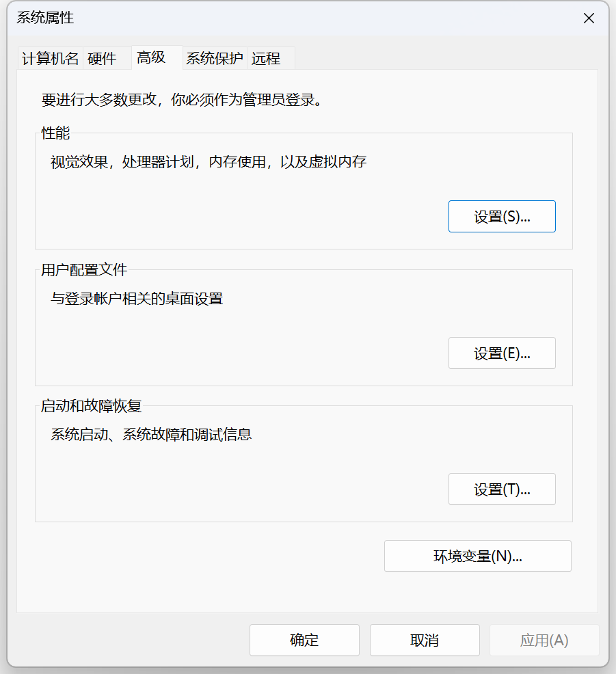The width and height of the screenshot is (616, 674).
Task: Click the 视觉效果 performance description text
Action: [209, 162]
